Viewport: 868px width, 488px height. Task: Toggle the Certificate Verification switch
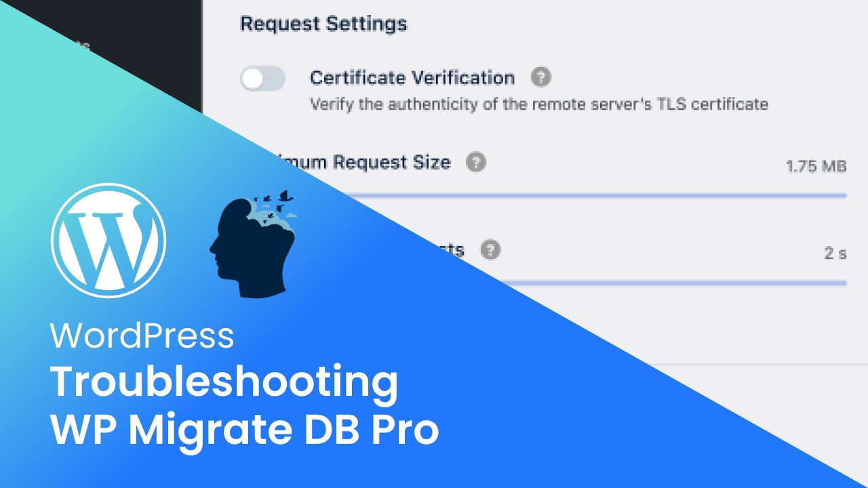coord(262,79)
